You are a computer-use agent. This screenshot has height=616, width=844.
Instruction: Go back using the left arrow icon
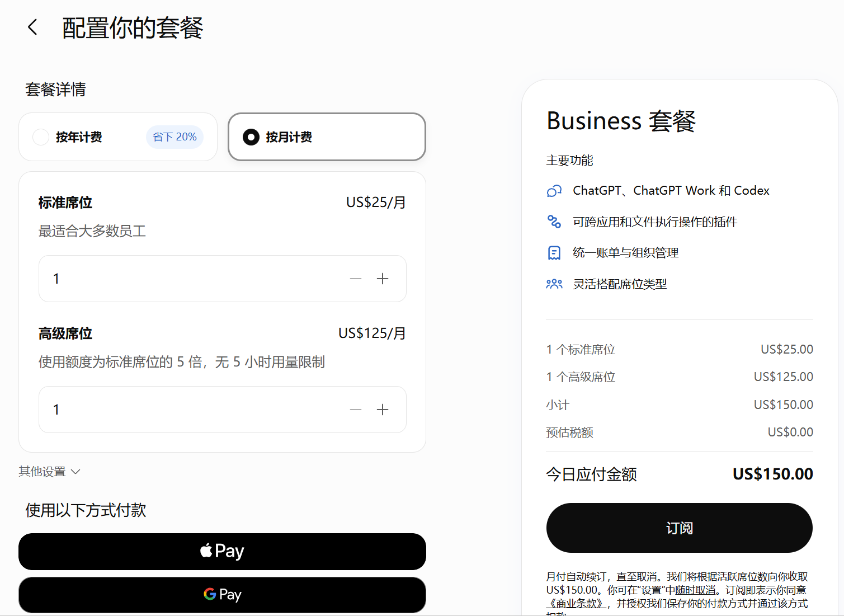[32, 27]
